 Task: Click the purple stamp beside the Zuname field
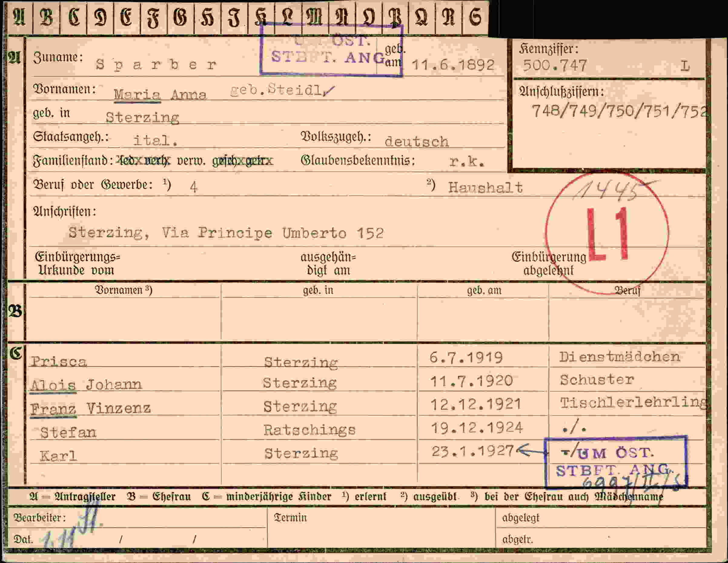(331, 50)
